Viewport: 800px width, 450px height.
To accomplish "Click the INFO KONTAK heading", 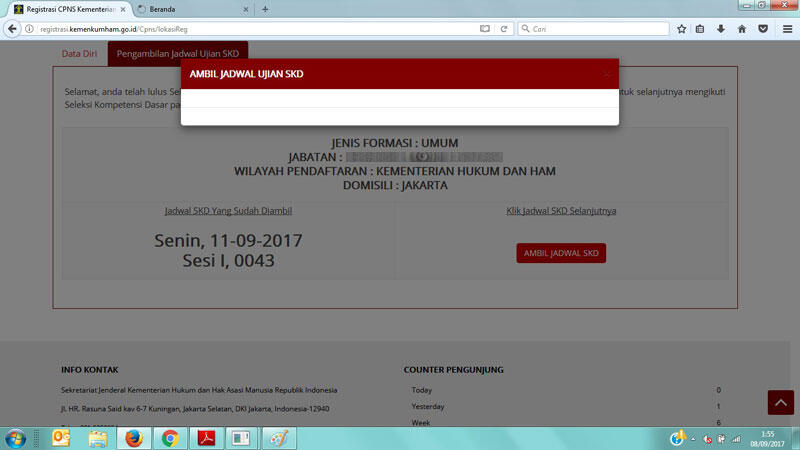I will [90, 369].
